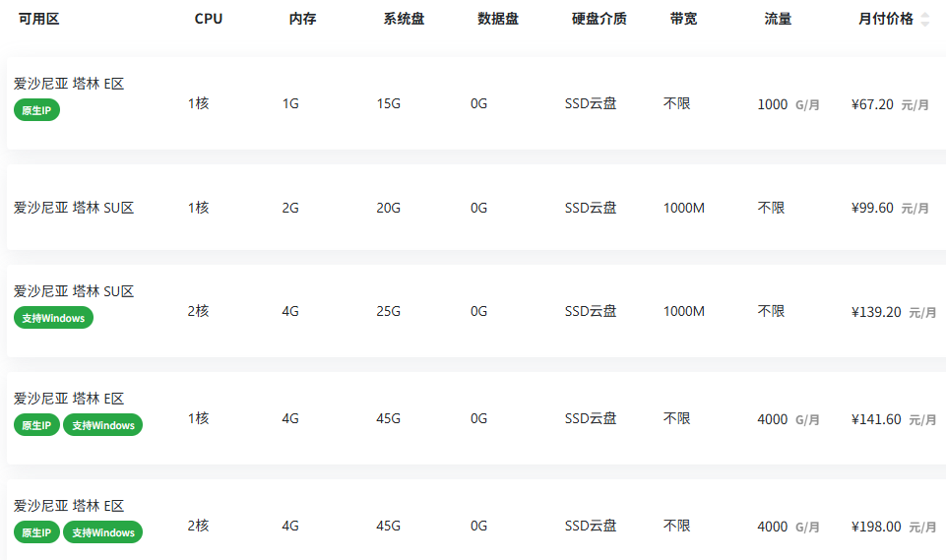Click the 流量 column header
The image size is (946, 560).
(778, 19)
